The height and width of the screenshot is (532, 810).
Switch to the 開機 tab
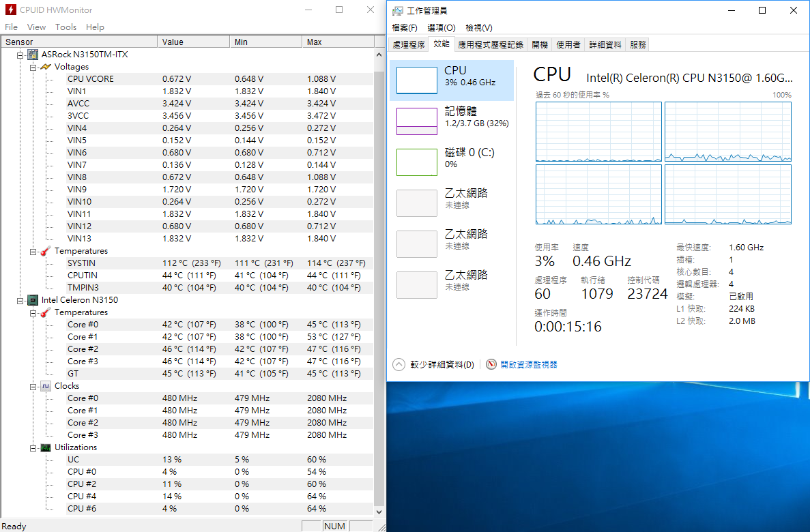tap(540, 45)
